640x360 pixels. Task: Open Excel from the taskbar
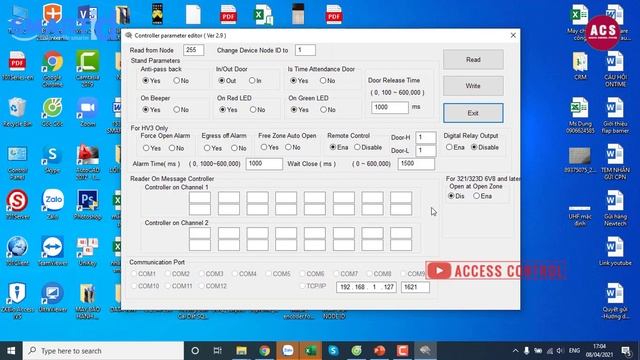coord(311,351)
